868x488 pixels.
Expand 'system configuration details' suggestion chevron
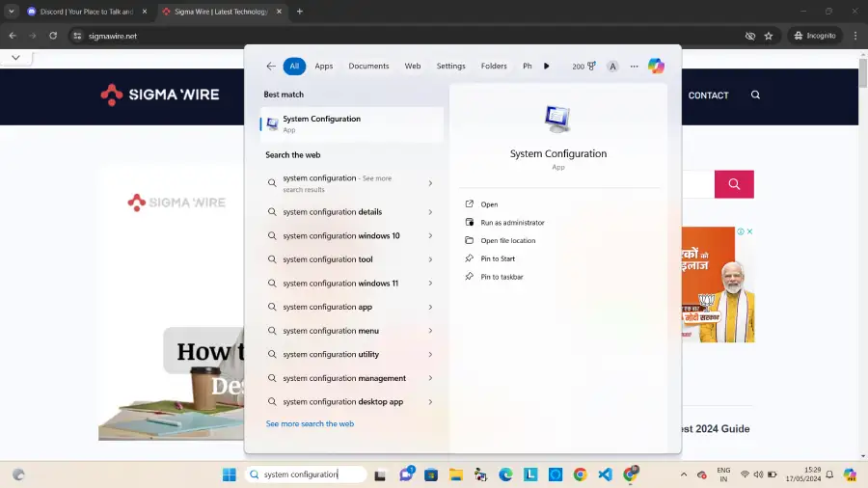pyautogui.click(x=430, y=212)
